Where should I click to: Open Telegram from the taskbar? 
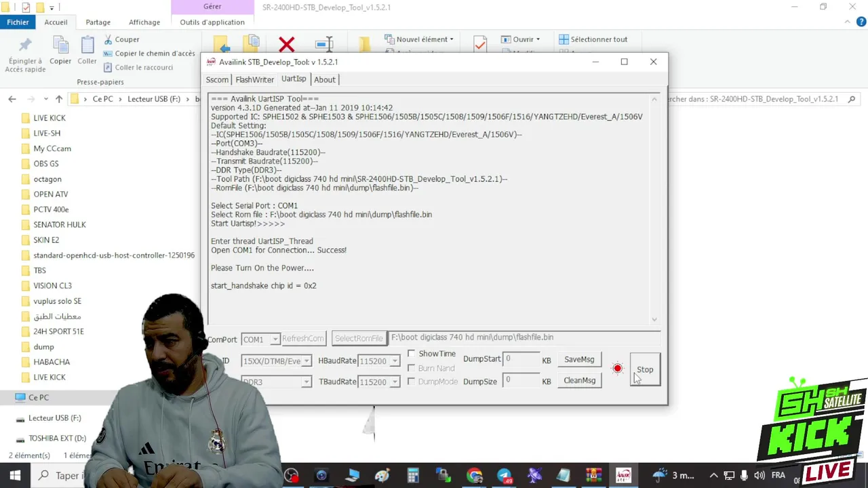[x=504, y=475]
